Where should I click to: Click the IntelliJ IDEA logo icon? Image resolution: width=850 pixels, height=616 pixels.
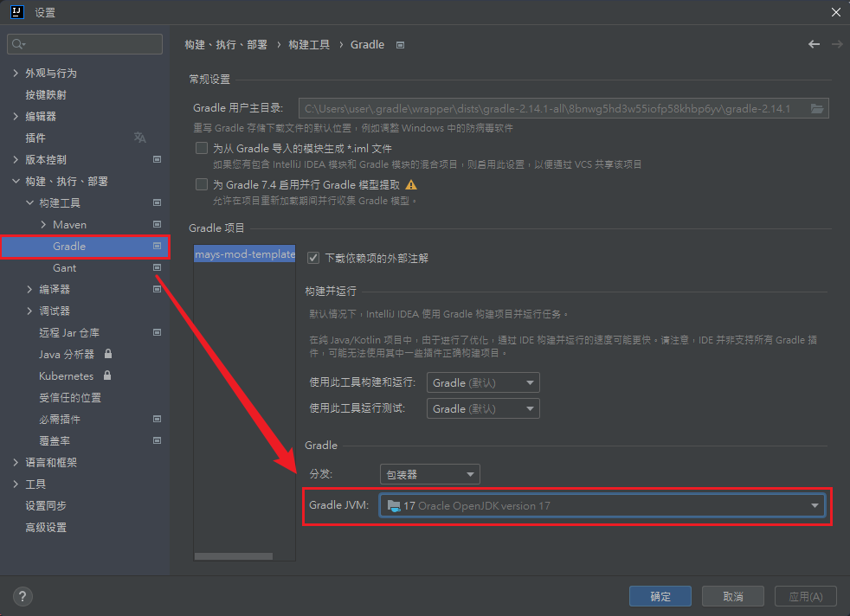[x=17, y=12]
